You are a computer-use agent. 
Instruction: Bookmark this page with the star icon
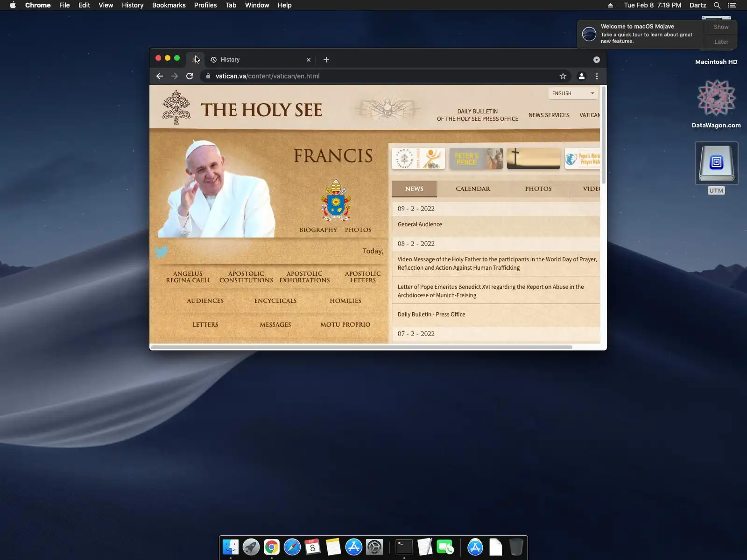click(563, 76)
